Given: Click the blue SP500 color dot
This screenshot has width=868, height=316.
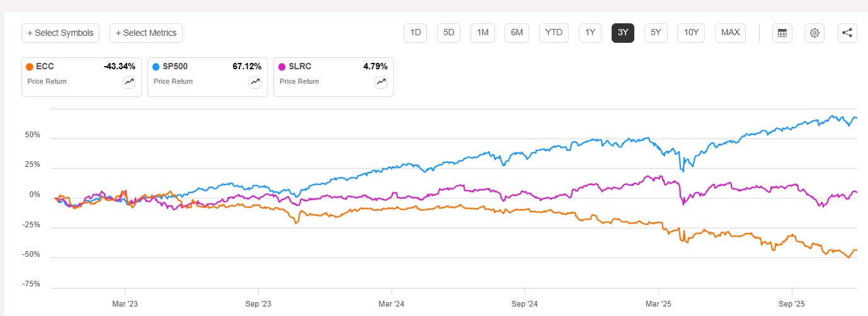Looking at the screenshot, I should [156, 66].
